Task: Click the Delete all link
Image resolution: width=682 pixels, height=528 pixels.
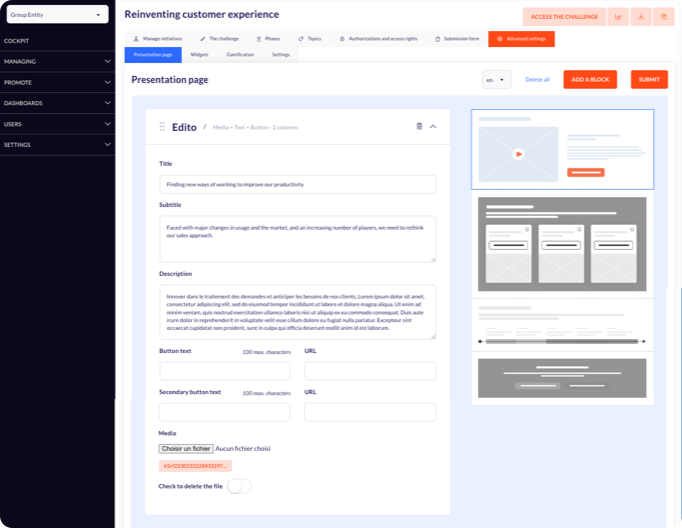Action: [x=537, y=80]
